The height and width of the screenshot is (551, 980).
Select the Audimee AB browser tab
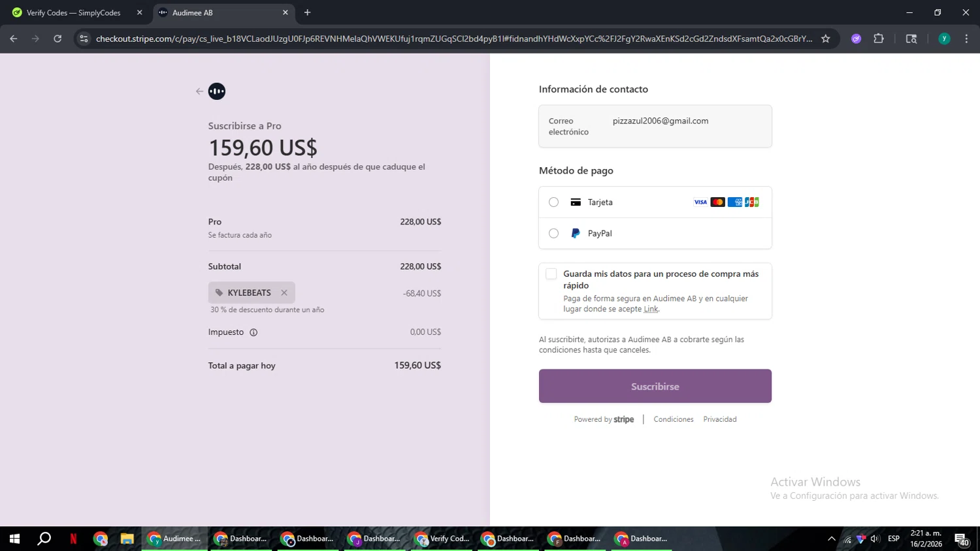[x=222, y=12]
